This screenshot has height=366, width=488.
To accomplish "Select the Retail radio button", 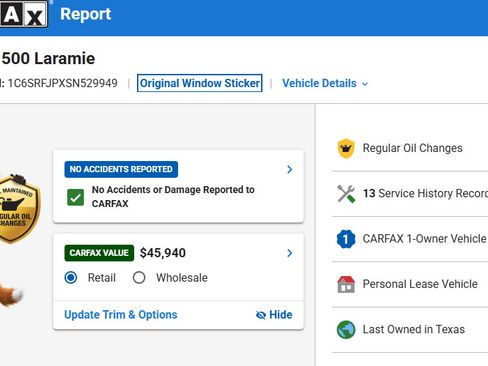I will click(x=71, y=277).
